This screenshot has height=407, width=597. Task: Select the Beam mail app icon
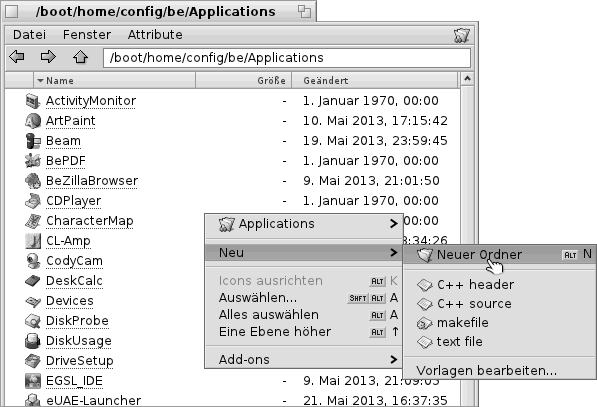click(33, 141)
